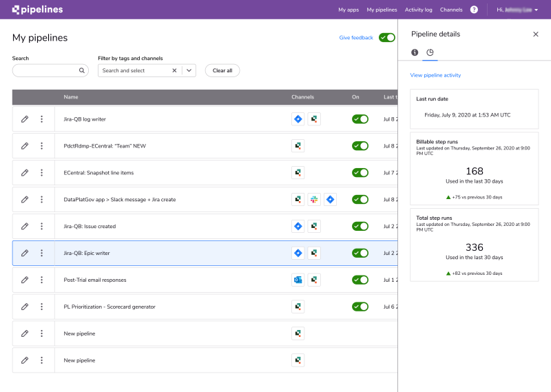Open kebab menu for Jira-QB: Epic writer

[x=41, y=253]
